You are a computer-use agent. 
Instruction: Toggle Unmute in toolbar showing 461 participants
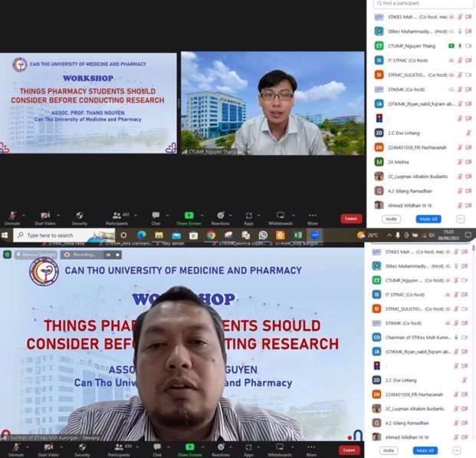click(x=12, y=218)
